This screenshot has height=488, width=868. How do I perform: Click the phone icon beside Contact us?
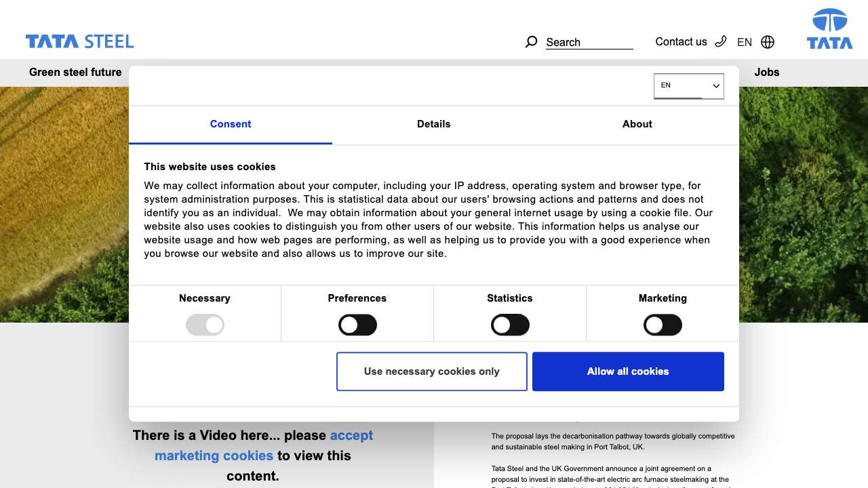tap(721, 41)
